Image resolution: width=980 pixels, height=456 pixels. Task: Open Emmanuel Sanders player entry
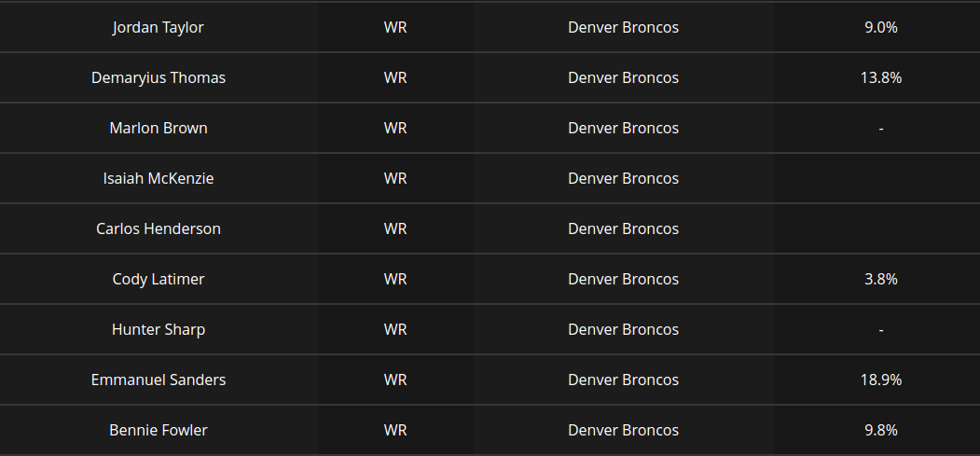pyautogui.click(x=159, y=380)
